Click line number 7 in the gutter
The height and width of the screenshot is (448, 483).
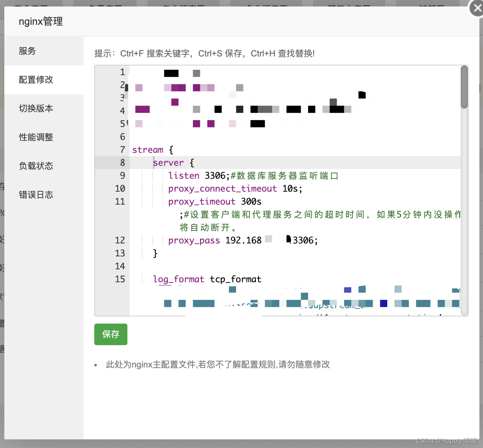pos(122,150)
